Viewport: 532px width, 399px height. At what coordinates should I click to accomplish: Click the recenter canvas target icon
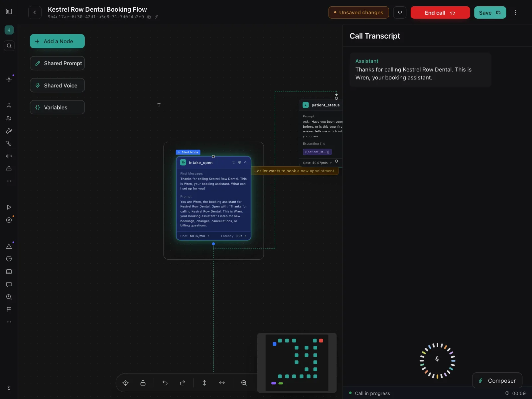(126, 383)
